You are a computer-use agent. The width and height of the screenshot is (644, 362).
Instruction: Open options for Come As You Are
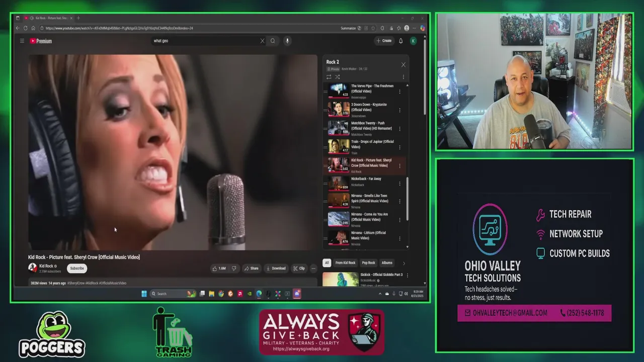click(x=400, y=220)
